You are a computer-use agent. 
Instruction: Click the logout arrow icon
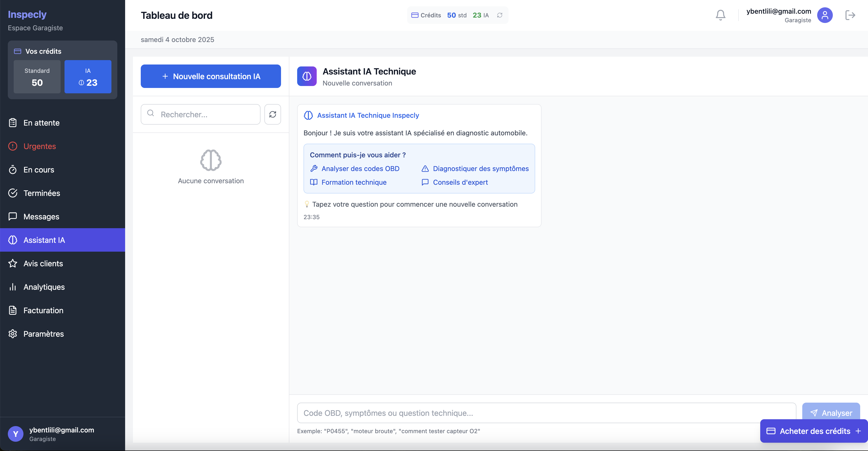(x=850, y=15)
